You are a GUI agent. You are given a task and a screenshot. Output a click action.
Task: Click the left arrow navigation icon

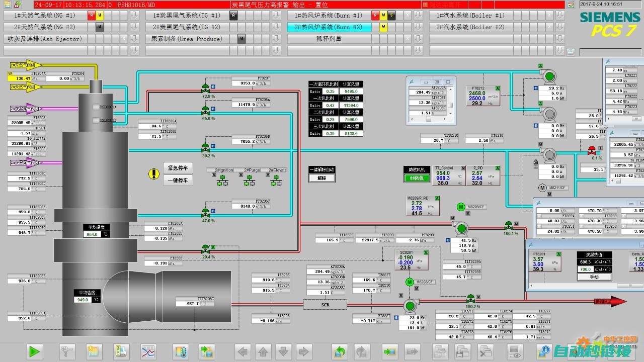pyautogui.click(x=244, y=351)
